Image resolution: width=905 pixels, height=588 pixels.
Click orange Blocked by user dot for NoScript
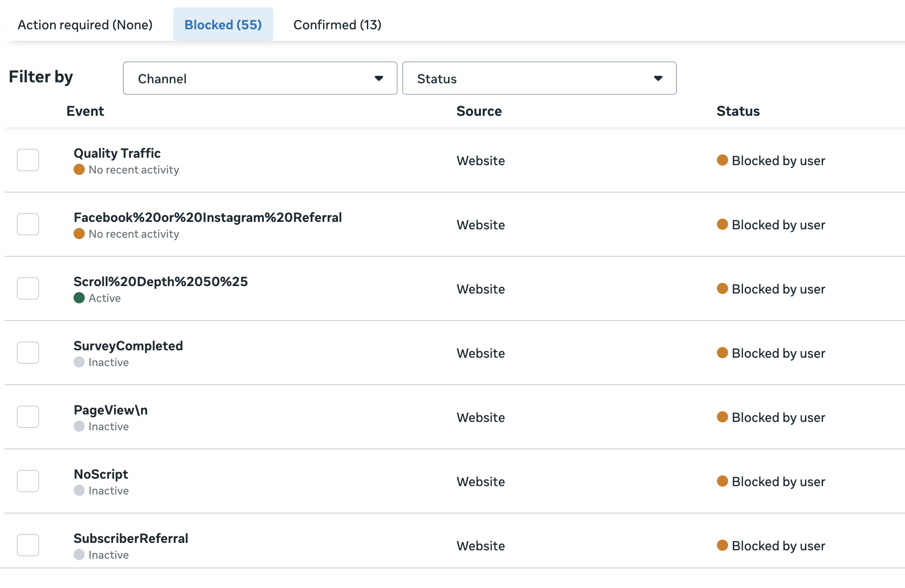point(722,481)
